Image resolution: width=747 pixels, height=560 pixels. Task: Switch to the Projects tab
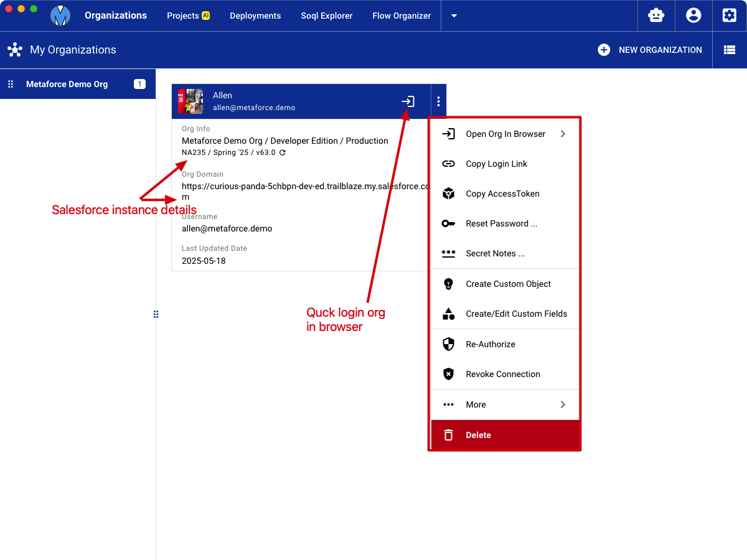point(189,16)
